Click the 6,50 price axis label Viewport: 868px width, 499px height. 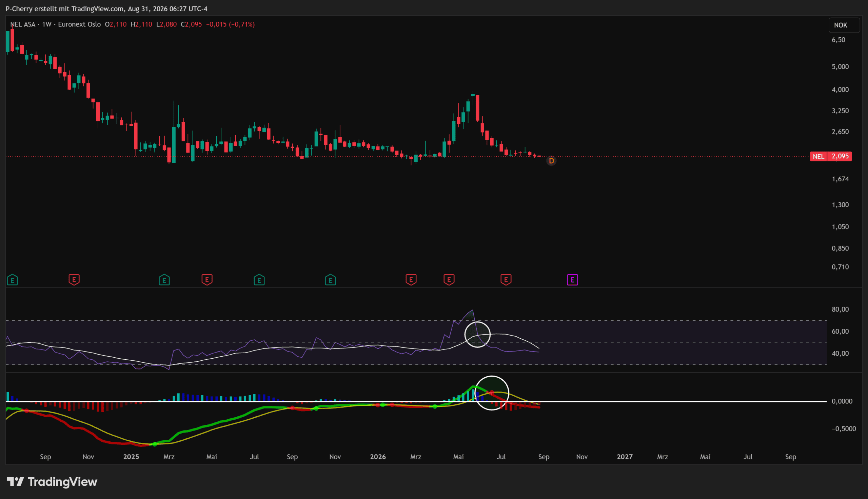coord(839,40)
